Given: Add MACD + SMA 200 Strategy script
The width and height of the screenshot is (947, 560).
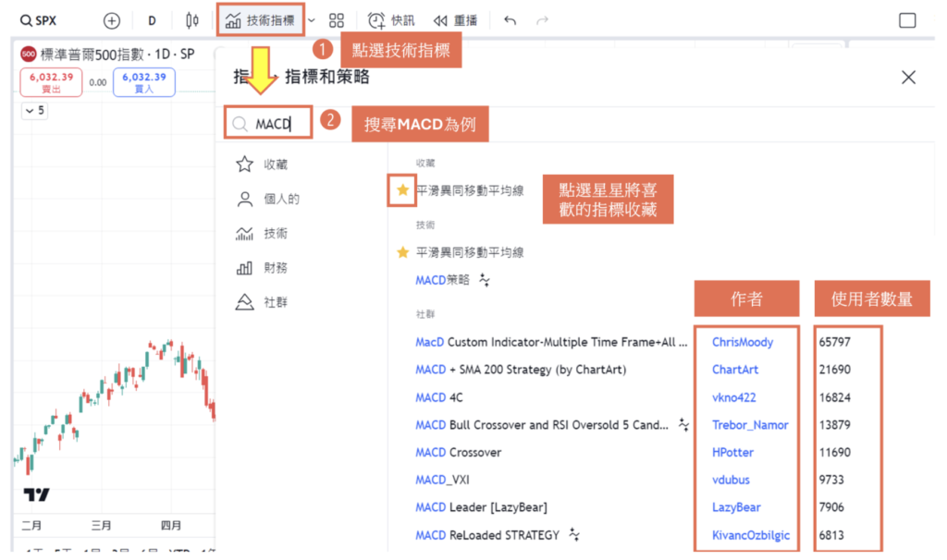Looking at the screenshot, I should [521, 370].
